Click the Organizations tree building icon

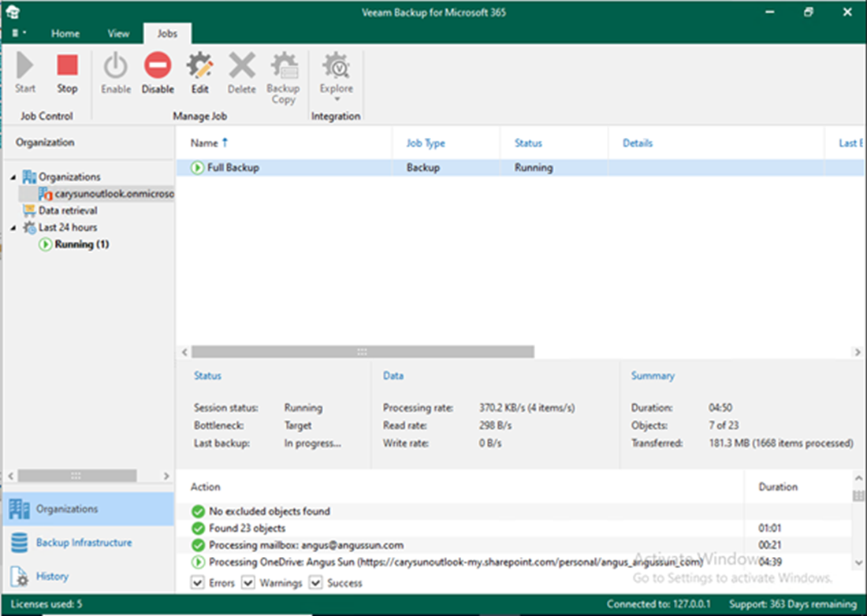pos(28,176)
